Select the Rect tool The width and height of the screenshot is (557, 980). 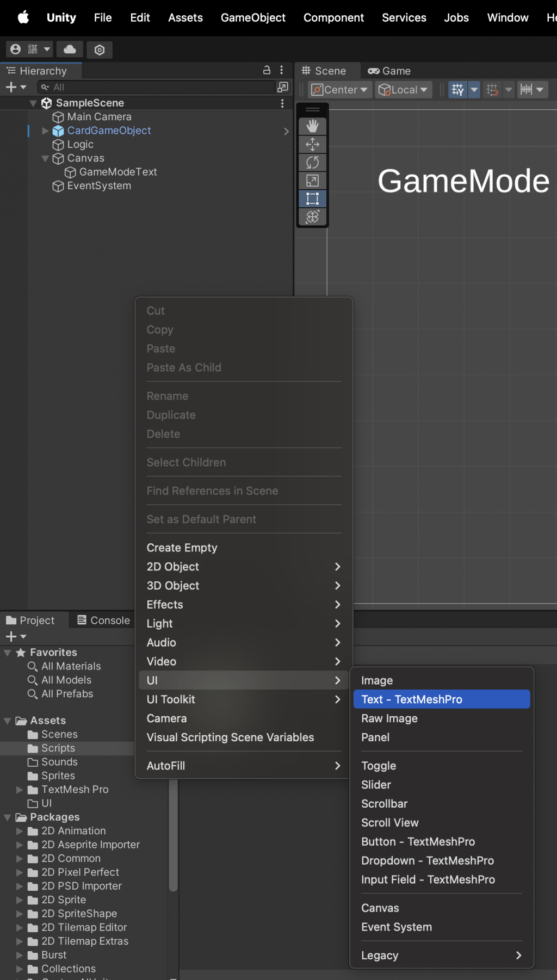coord(312,199)
